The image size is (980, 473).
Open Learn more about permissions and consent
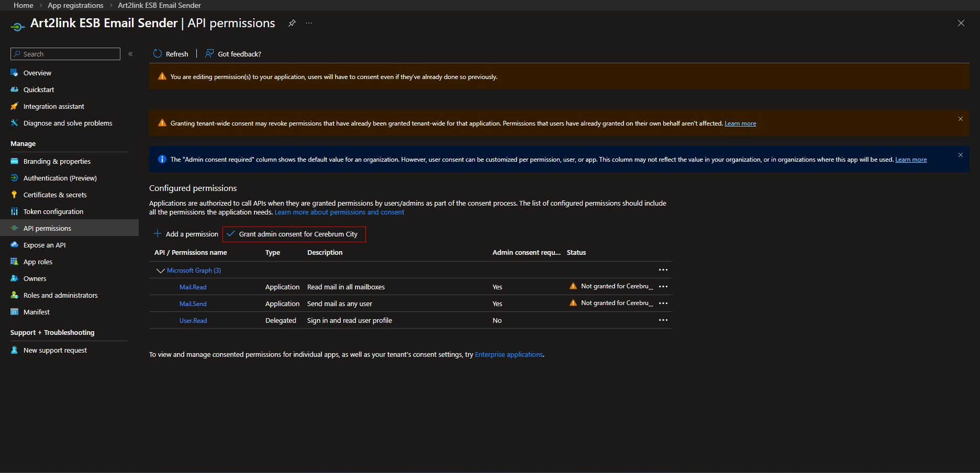point(339,212)
